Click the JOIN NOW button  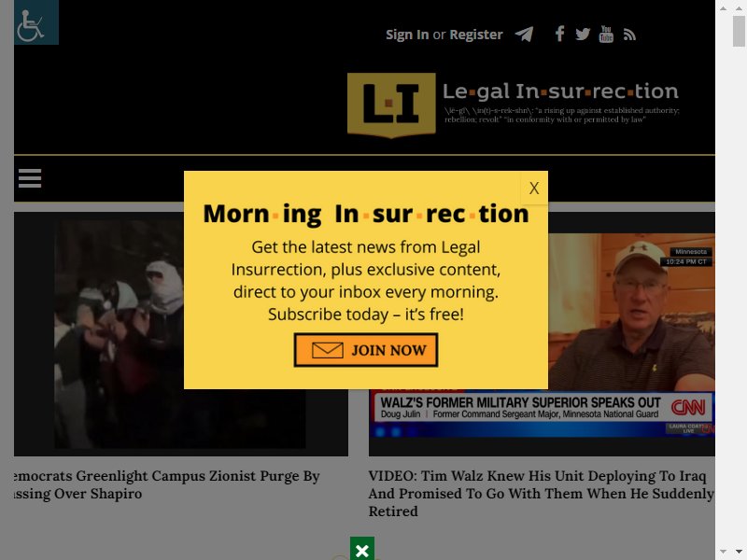366,350
